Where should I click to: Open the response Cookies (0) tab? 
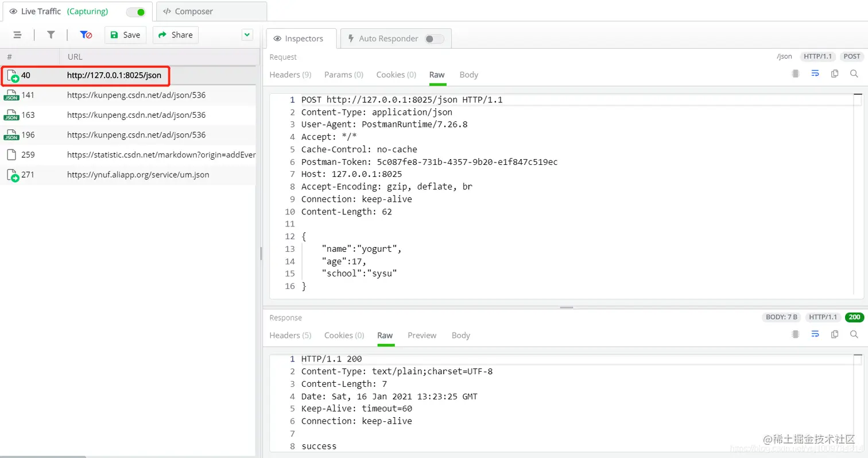(x=344, y=335)
